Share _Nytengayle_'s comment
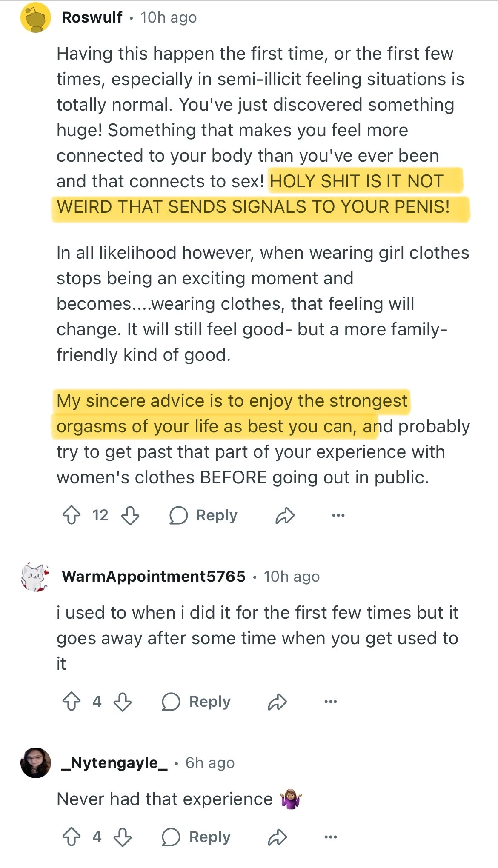This screenshot has width=498, height=868. [x=278, y=837]
